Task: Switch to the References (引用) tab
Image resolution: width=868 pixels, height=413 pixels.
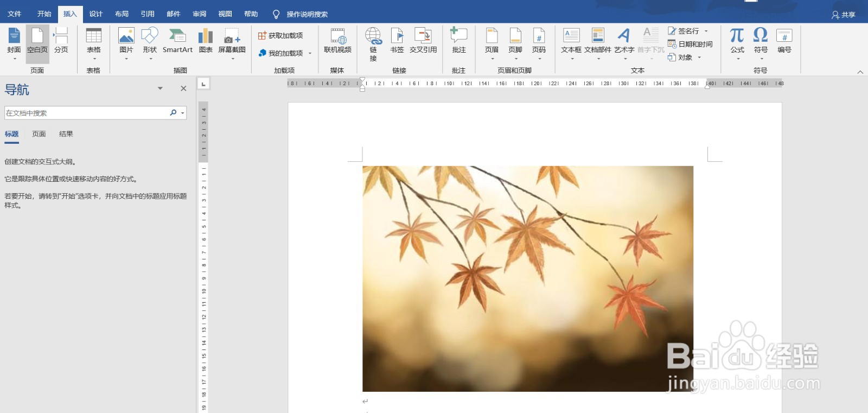Action: point(148,14)
